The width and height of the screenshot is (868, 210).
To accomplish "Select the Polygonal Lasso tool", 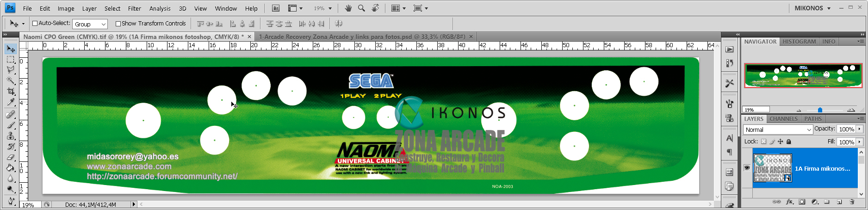I will point(11,70).
